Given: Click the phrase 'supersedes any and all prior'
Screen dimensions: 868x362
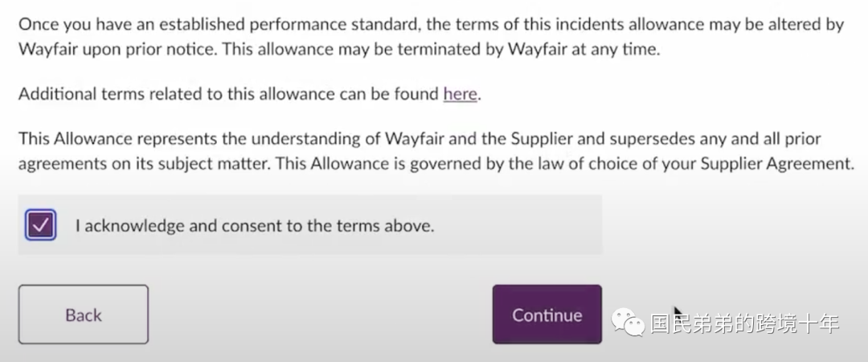Looking at the screenshot, I should tap(715, 138).
